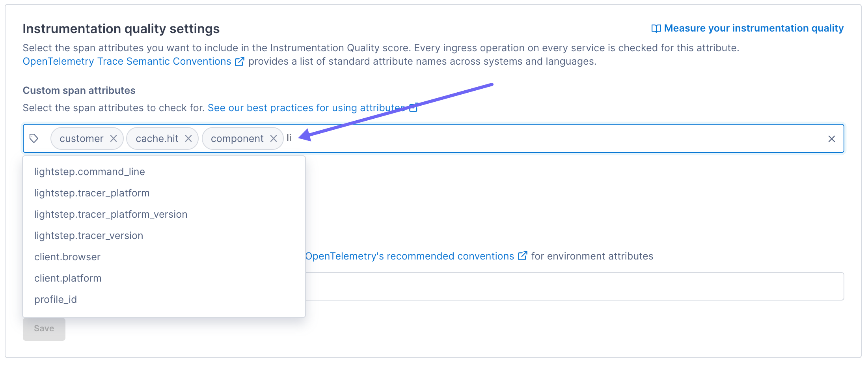Remove the cache.hit attribute tag
Screen dimensions: 868x366
[x=188, y=138]
